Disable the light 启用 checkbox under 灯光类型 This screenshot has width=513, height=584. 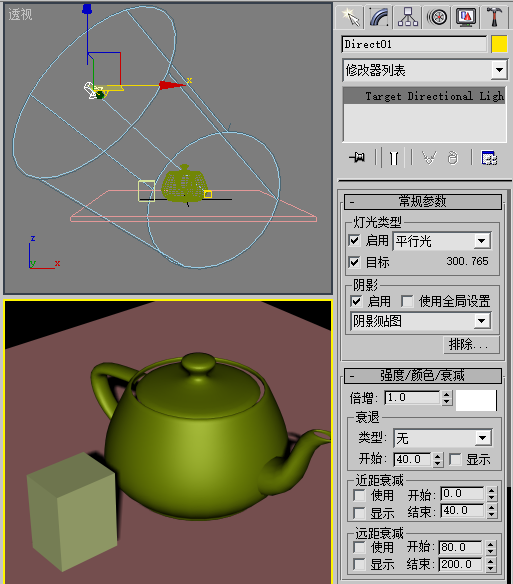point(354,241)
